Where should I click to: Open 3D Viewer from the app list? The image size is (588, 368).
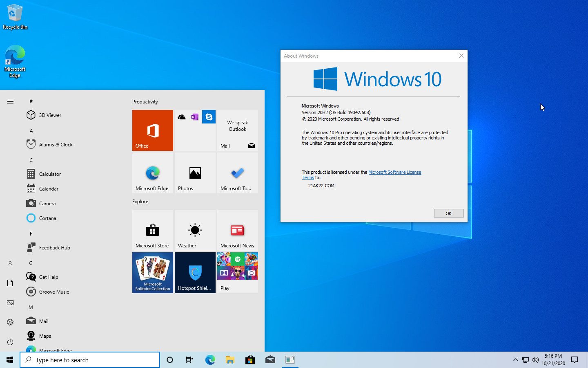click(x=73, y=115)
